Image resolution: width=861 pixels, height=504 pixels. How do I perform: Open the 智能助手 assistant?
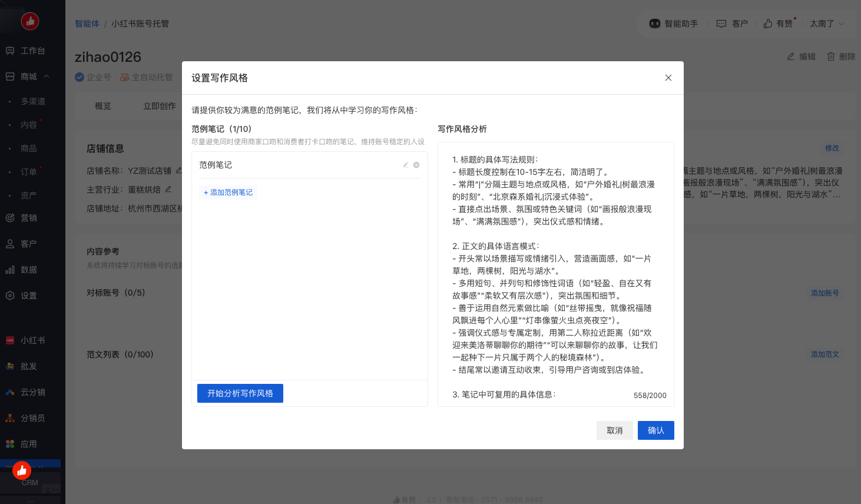[x=673, y=24]
